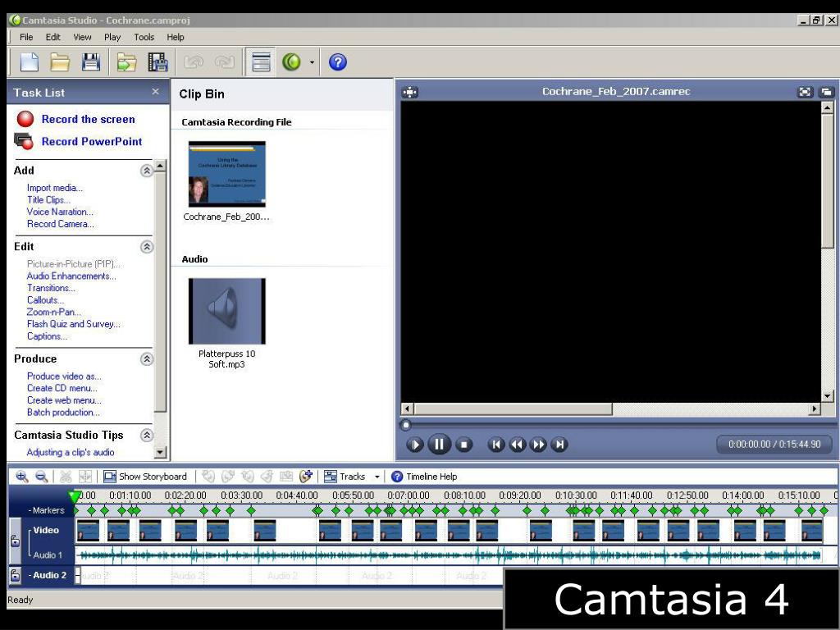840x630 pixels.
Task: Click Produce video as link
Action: pyautogui.click(x=64, y=376)
